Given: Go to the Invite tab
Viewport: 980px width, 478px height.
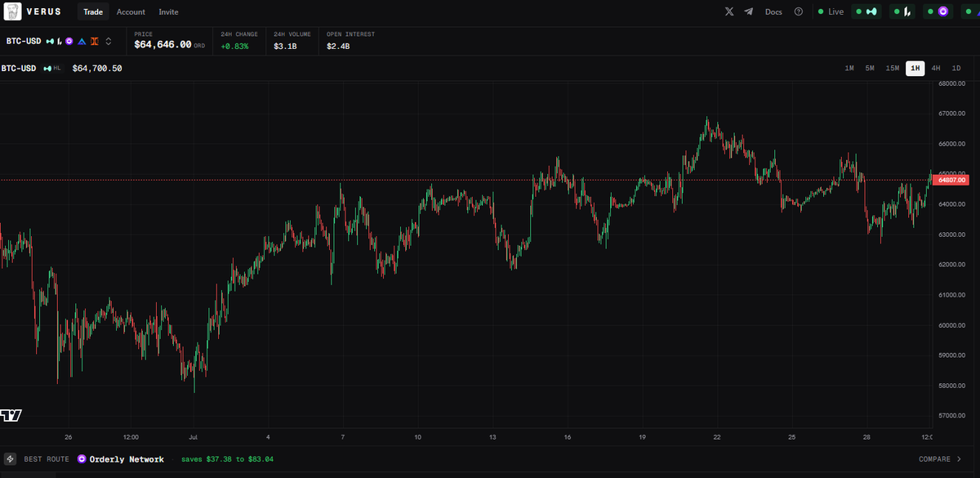Looking at the screenshot, I should 168,12.
